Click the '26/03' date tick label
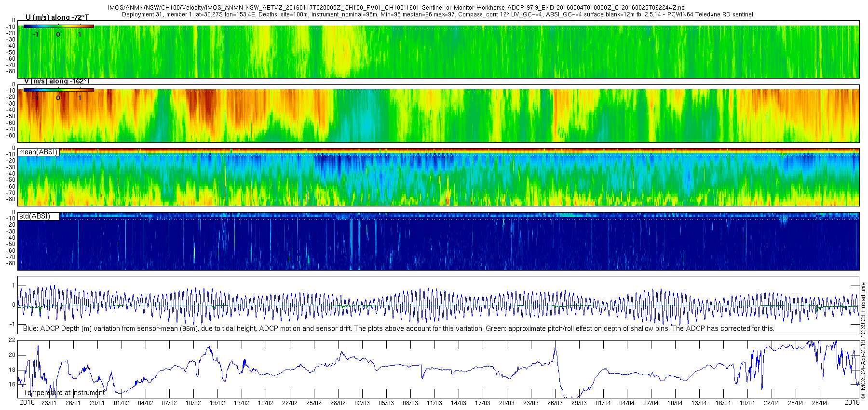 click(x=555, y=403)
